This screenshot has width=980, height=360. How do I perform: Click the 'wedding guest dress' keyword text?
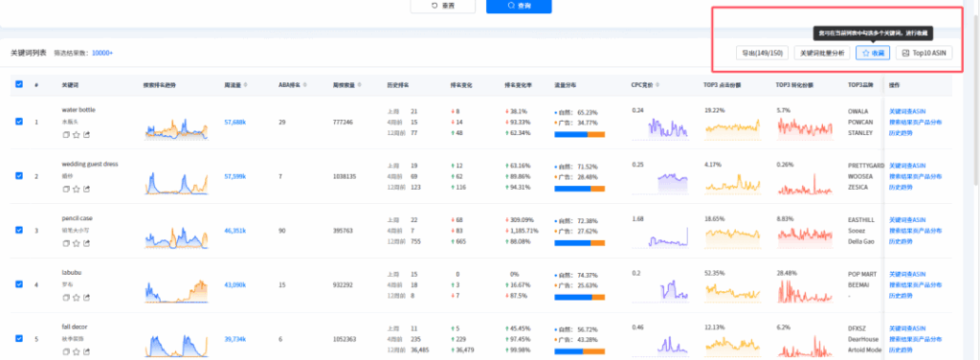pyautogui.click(x=90, y=164)
